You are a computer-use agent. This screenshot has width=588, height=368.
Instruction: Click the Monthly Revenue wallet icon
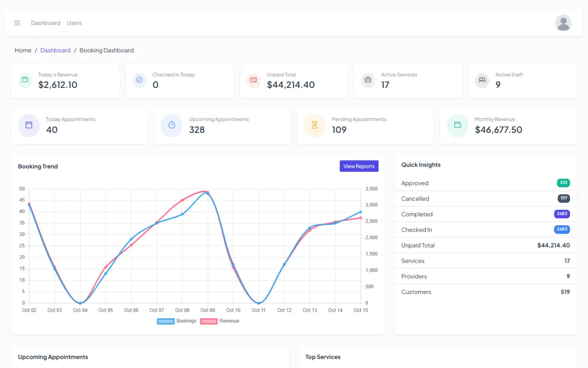(458, 125)
